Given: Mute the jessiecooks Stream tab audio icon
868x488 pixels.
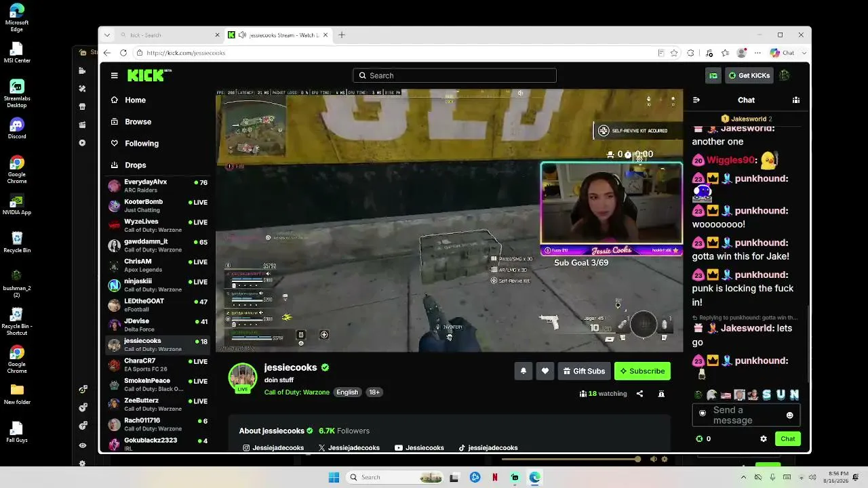Looking at the screenshot, I should (x=243, y=35).
